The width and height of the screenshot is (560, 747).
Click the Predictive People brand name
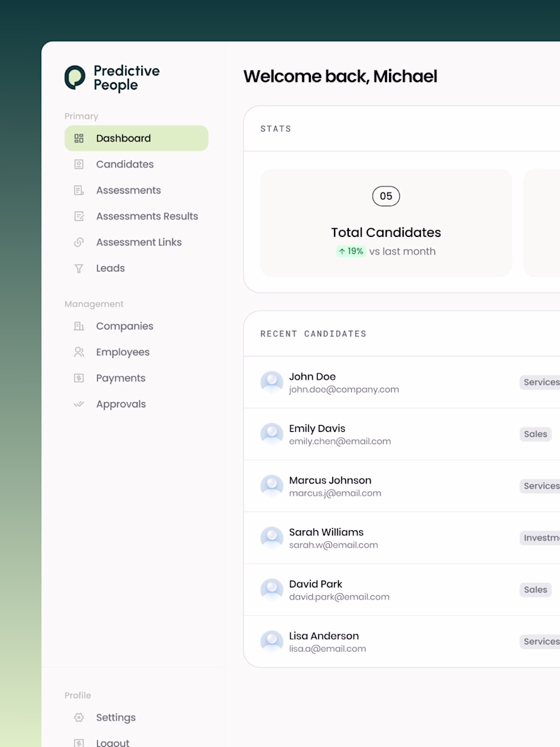[127, 77]
